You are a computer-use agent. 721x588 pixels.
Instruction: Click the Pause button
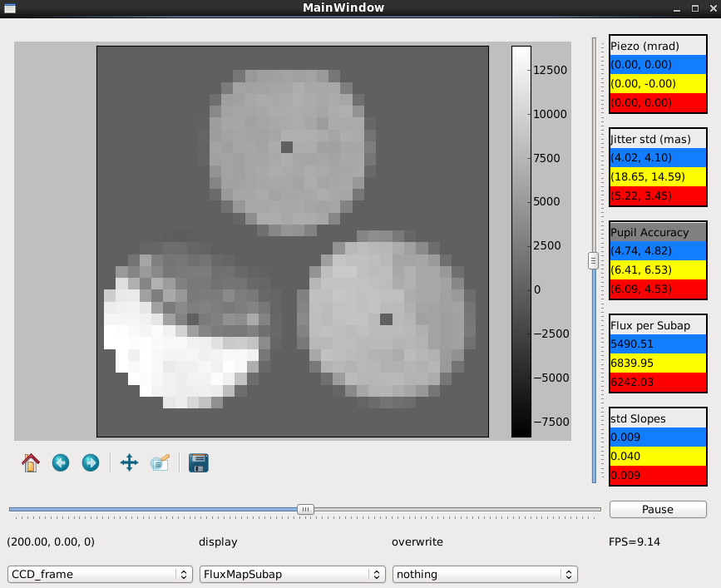coord(658,509)
